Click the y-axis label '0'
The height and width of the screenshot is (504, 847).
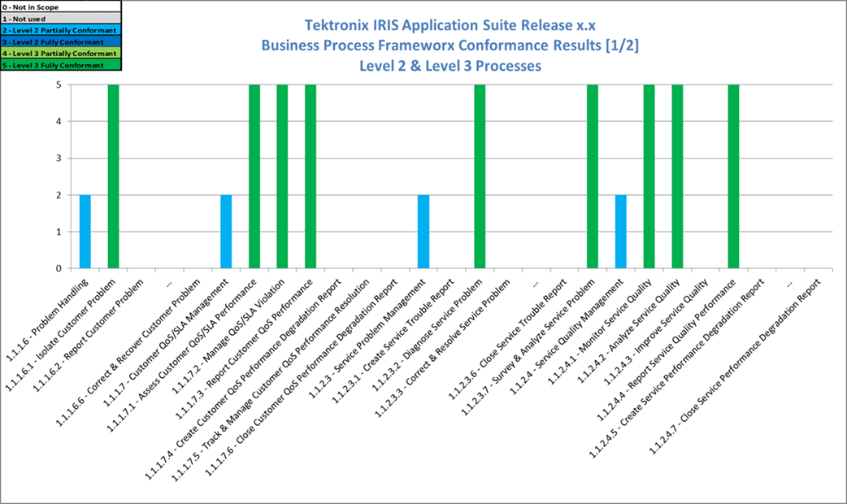point(59,268)
